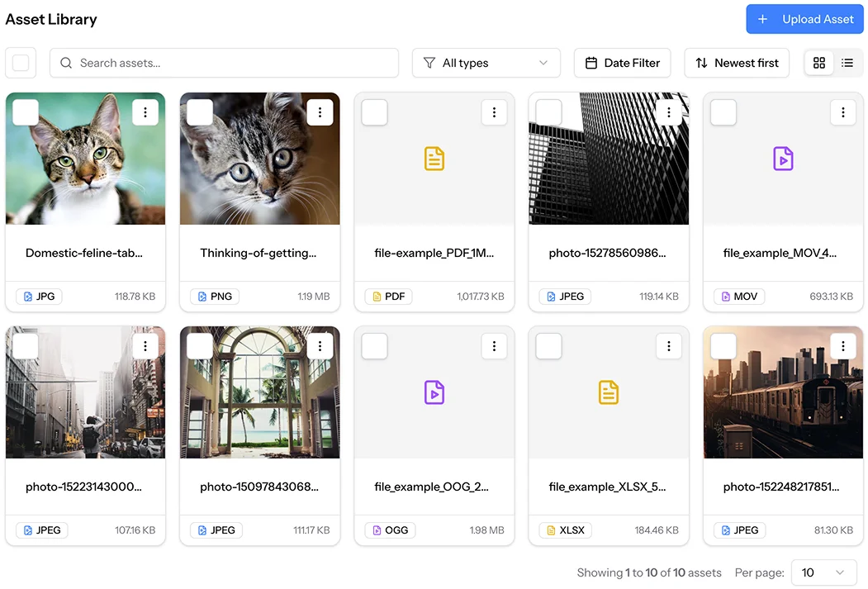Click the file_example_OOG_2... file name

pos(432,487)
